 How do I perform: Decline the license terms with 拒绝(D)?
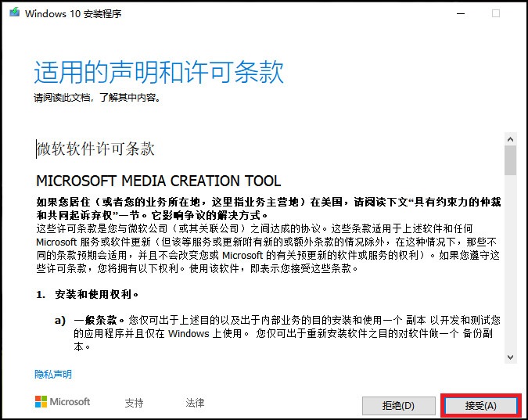pyautogui.click(x=399, y=405)
